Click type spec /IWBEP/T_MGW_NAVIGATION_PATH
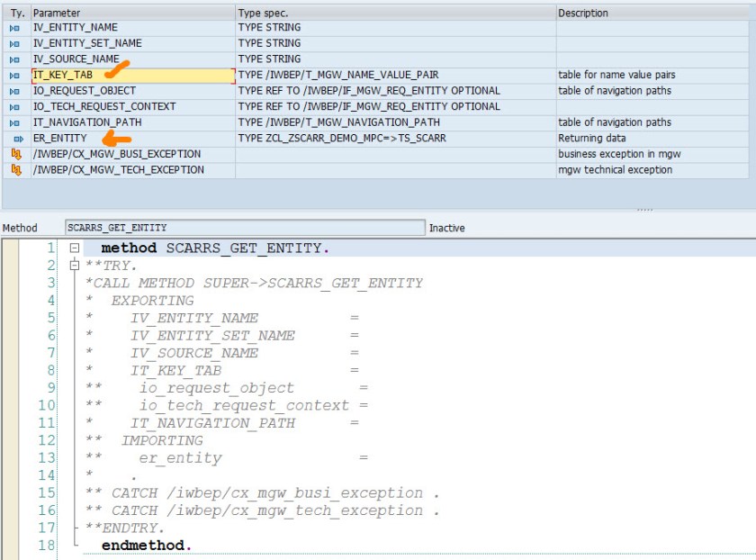Viewport: 756px width, 560px height. tap(339, 122)
